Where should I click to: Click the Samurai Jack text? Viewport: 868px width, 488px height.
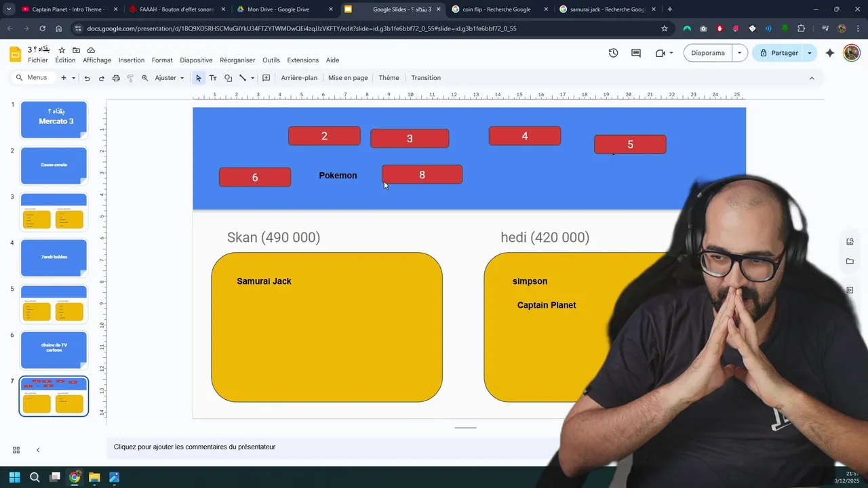click(x=264, y=281)
